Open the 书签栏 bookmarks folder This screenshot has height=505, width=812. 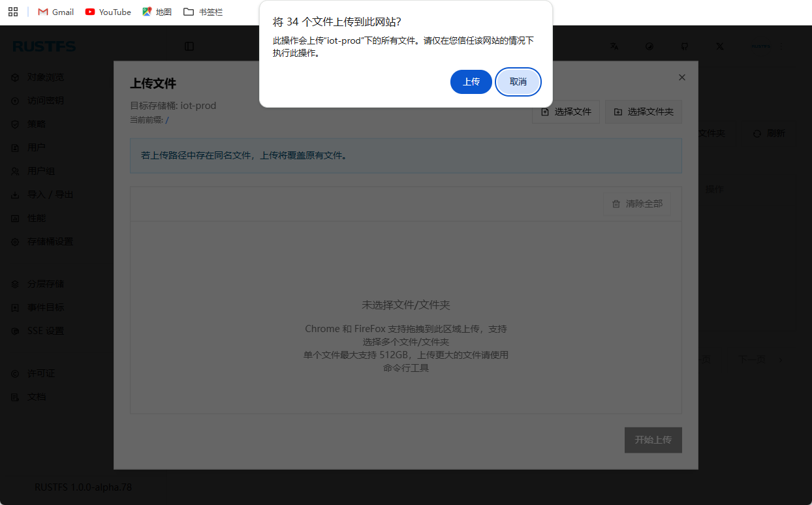[204, 12]
